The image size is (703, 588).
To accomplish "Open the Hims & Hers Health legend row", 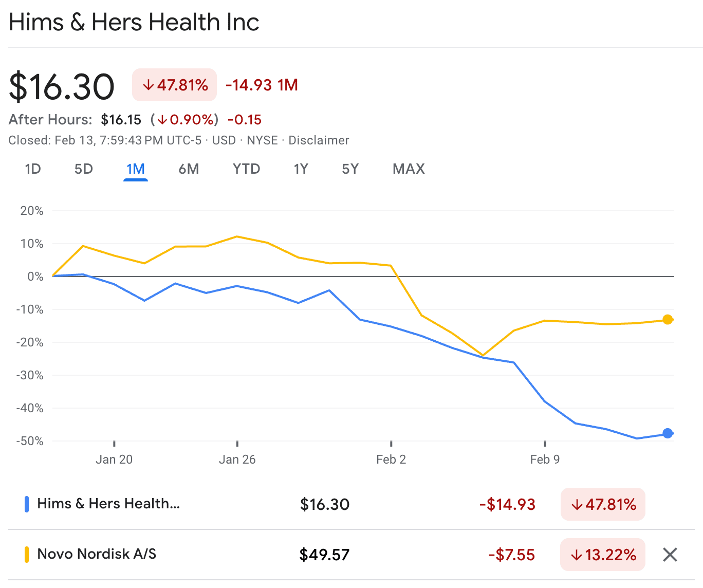I will click(x=108, y=504).
